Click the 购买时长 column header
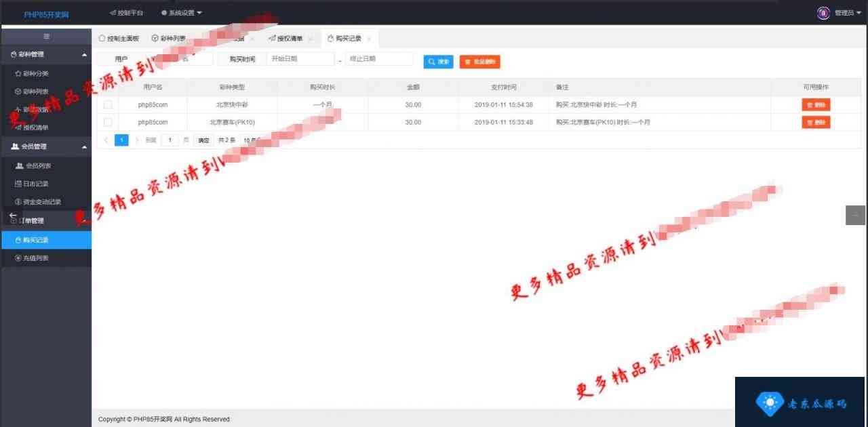This screenshot has height=427, width=868. (x=322, y=87)
